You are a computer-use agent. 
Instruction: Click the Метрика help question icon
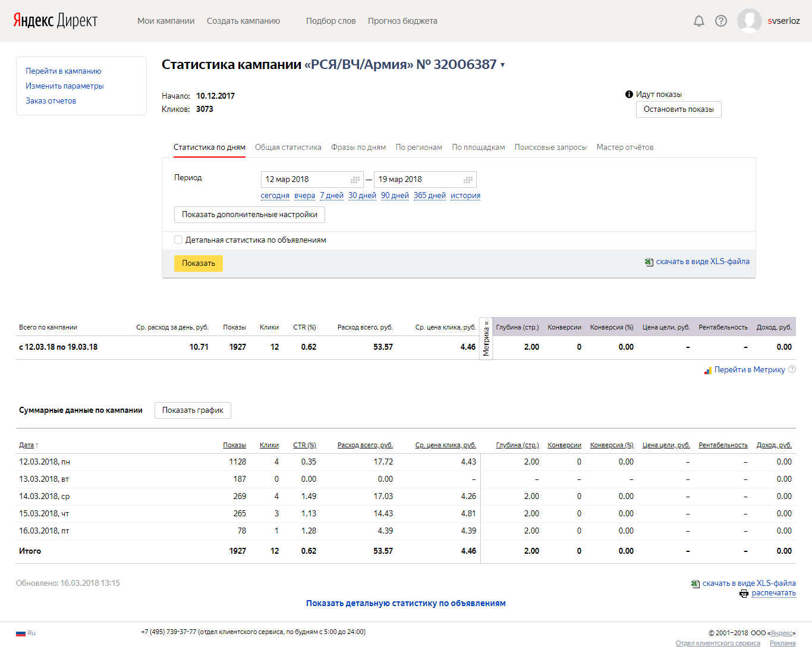pos(792,369)
